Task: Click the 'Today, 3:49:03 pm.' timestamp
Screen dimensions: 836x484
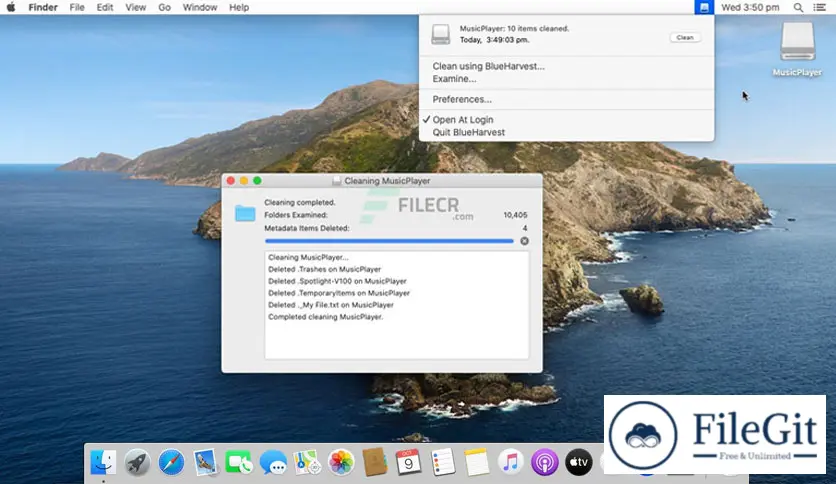Action: coord(494,40)
